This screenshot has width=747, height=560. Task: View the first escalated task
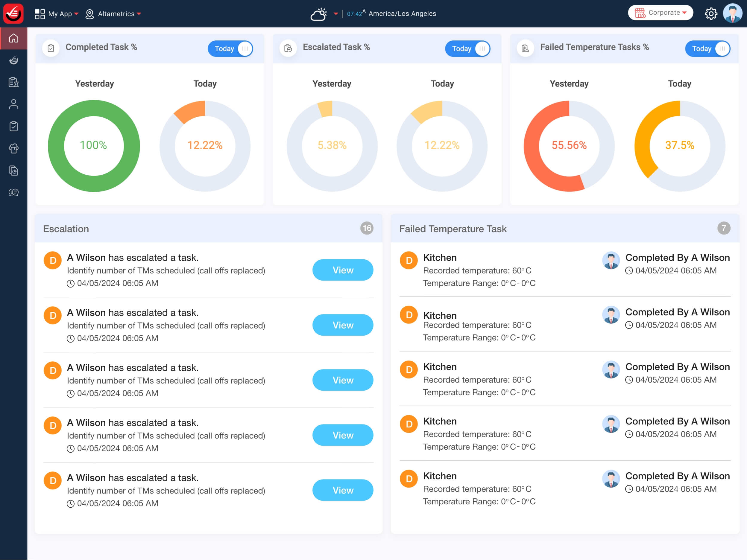[343, 270]
